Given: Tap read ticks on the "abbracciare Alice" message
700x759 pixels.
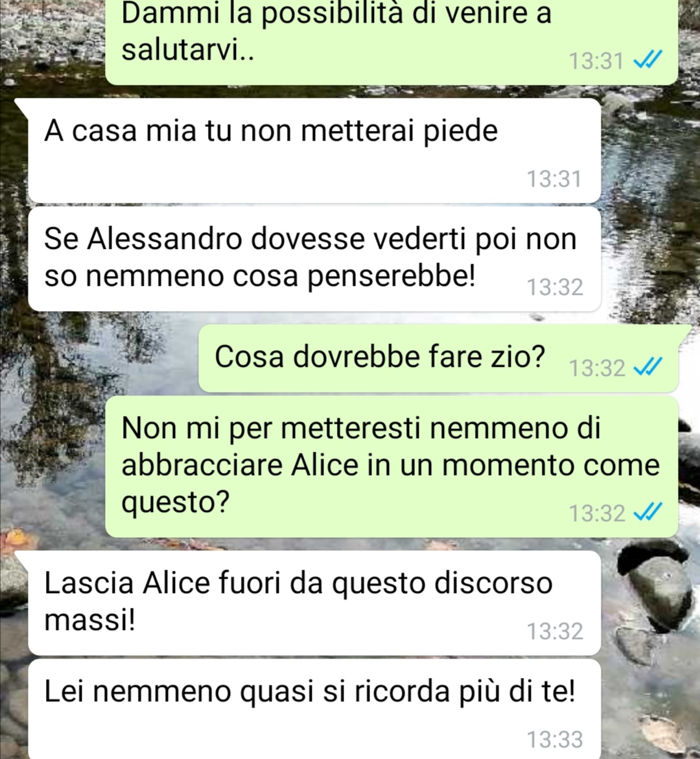Looking at the screenshot, I should 647,512.
